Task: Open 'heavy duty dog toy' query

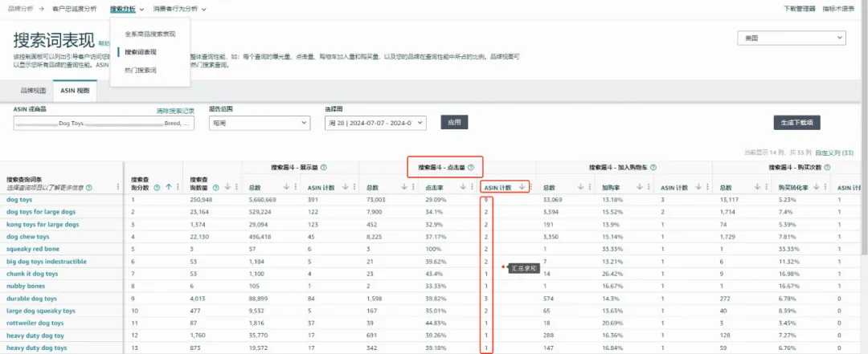Action: click(x=35, y=336)
